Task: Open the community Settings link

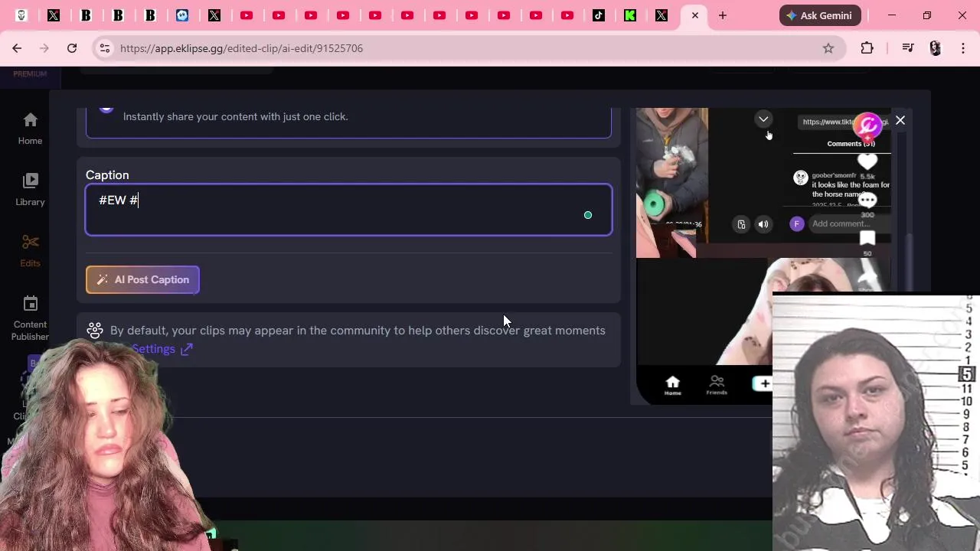Action: point(162,349)
